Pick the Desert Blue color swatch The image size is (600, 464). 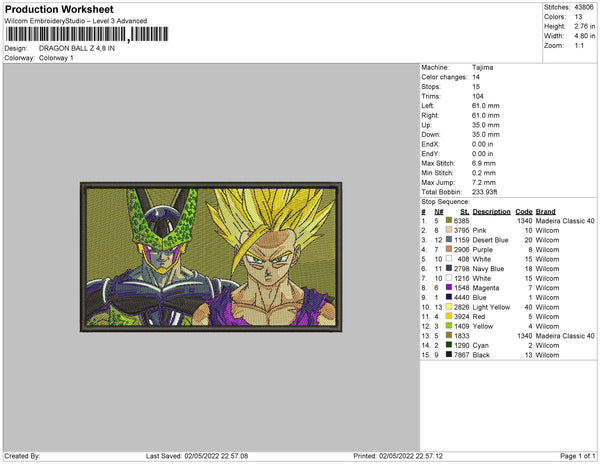[448, 239]
